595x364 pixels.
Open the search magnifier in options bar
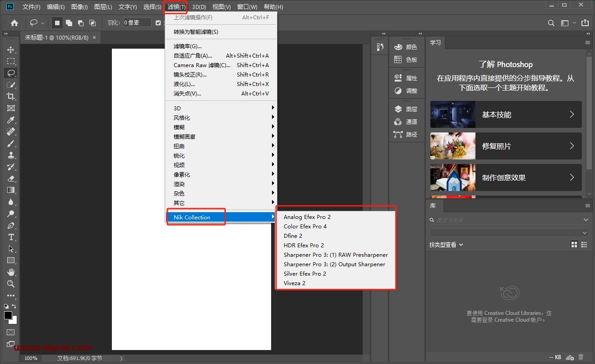coord(551,23)
